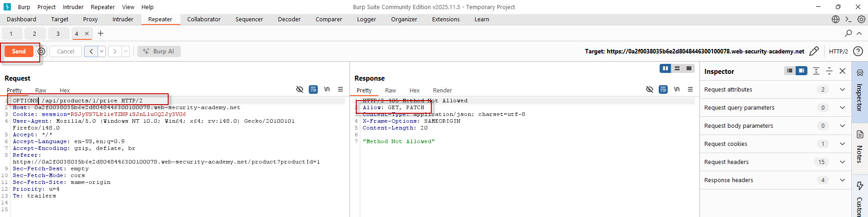
Task: Open Request pane hamburger options menu
Action: [340, 89]
